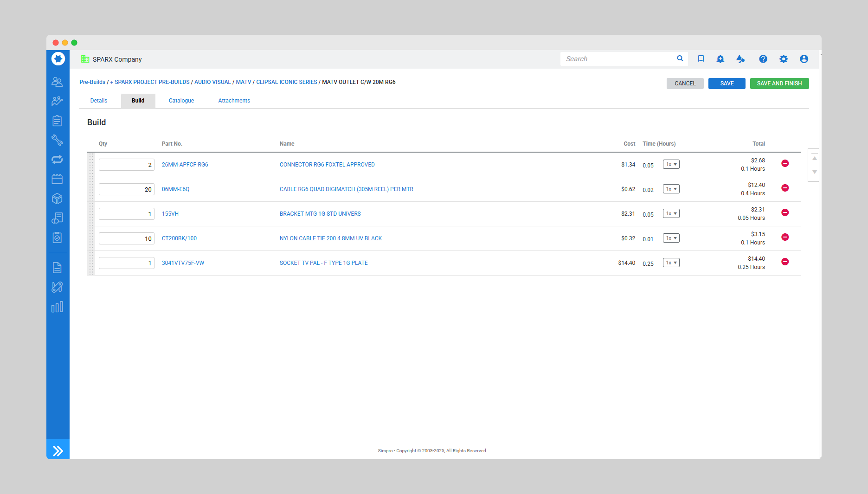The height and width of the screenshot is (494, 868).
Task: Click the wrench Jobs sidebar icon
Action: [57, 140]
